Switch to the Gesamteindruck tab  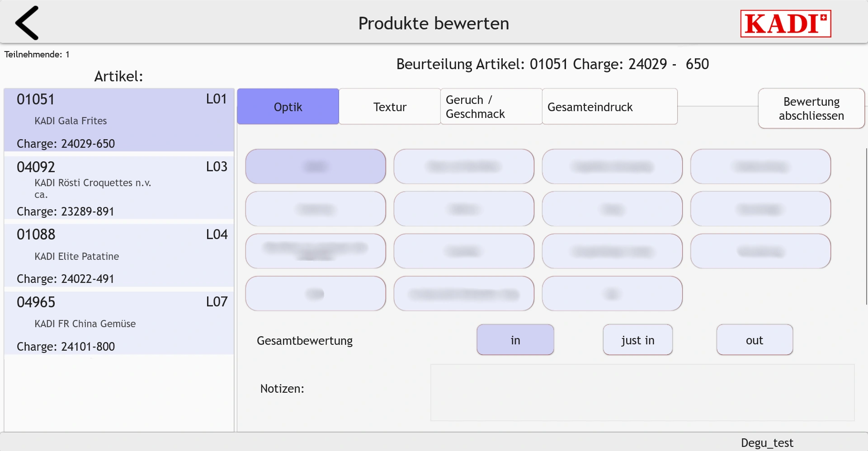tap(609, 107)
